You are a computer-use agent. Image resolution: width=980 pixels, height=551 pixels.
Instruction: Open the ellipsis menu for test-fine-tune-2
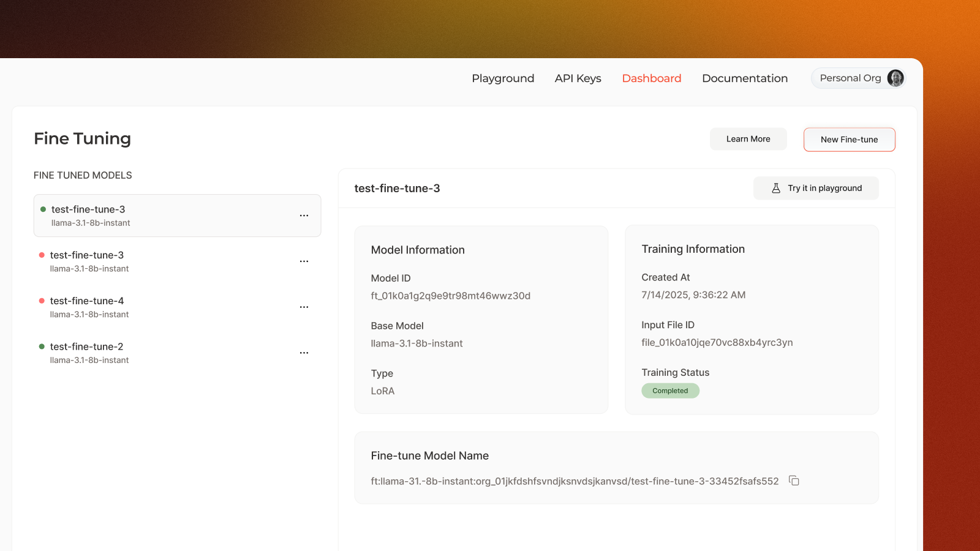pyautogui.click(x=304, y=353)
